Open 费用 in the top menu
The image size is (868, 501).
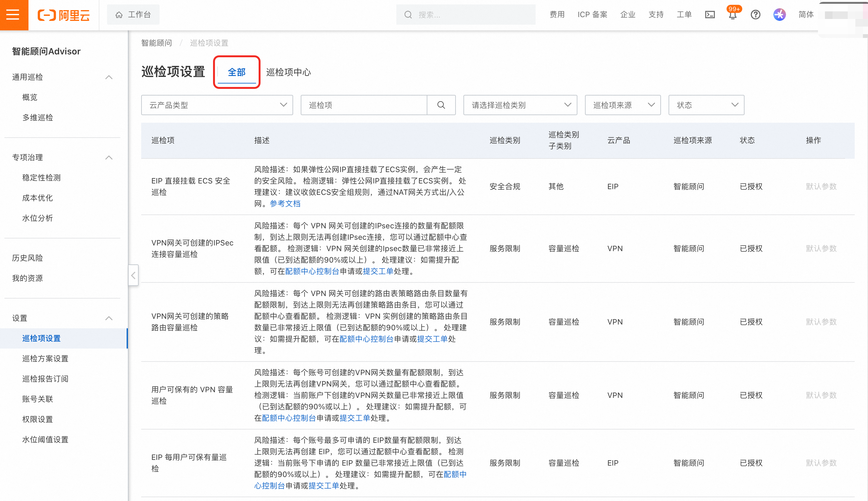point(557,15)
